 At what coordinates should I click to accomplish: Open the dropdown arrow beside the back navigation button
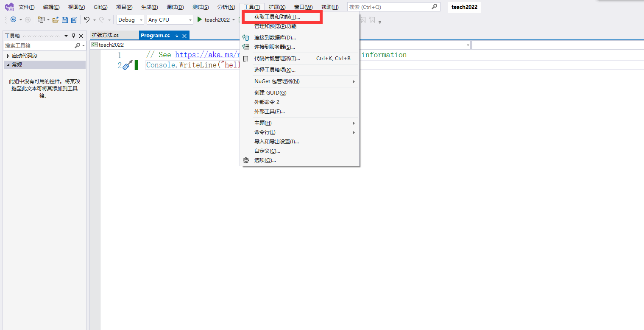coord(20,20)
